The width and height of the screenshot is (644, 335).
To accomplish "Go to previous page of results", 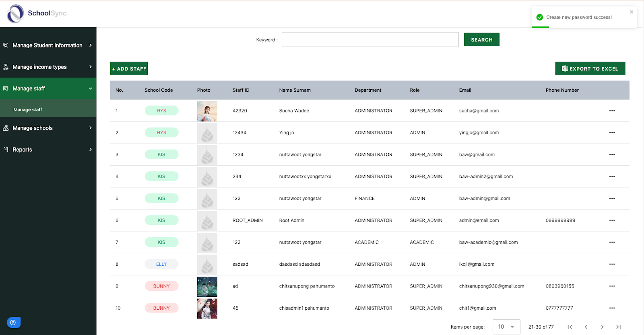I will [x=586, y=327].
